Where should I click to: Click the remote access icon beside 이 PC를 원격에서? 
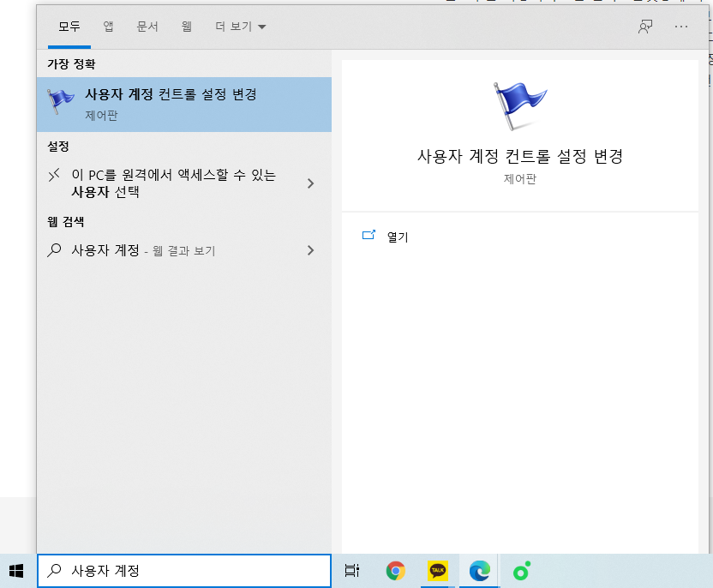point(54,175)
